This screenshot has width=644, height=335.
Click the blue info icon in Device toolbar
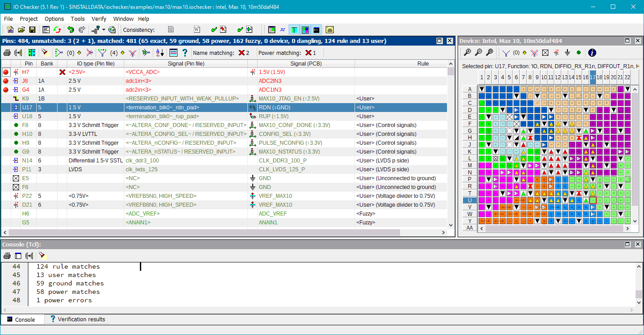coord(592,53)
